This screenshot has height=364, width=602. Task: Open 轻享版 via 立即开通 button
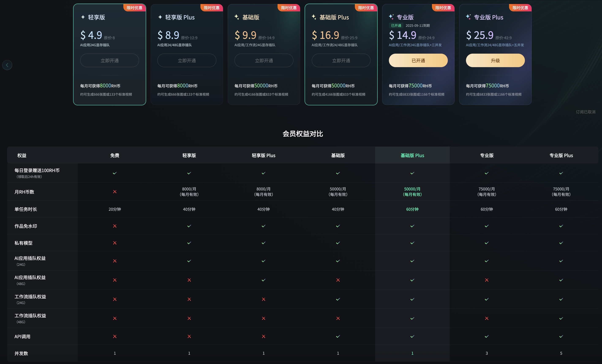click(109, 60)
